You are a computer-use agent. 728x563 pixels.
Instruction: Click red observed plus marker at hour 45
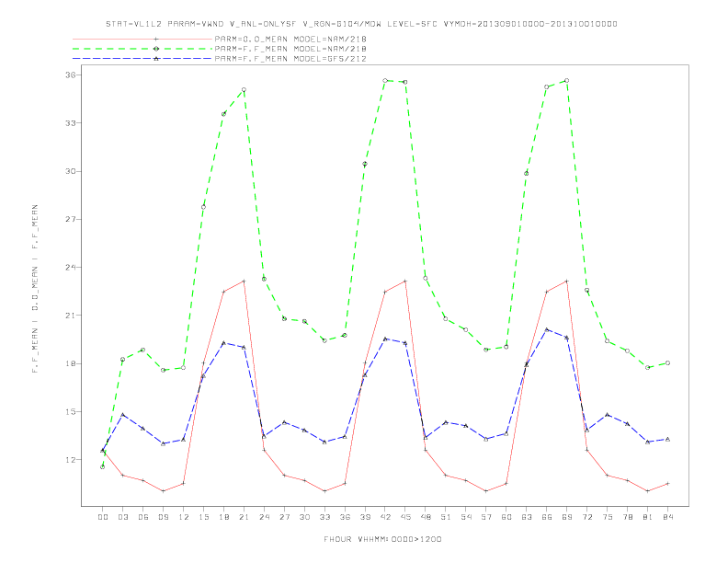tap(405, 281)
